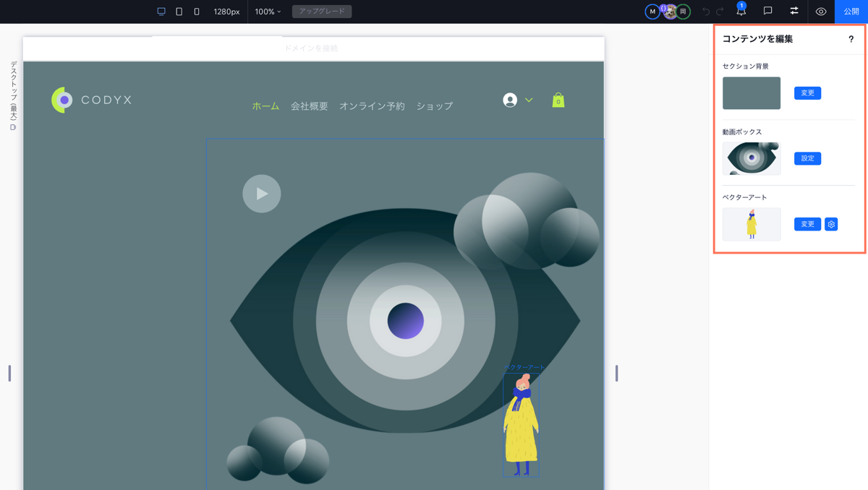This screenshot has width=868, height=490.
Task: Open the sliders settings icon in top bar
Action: pos(794,12)
